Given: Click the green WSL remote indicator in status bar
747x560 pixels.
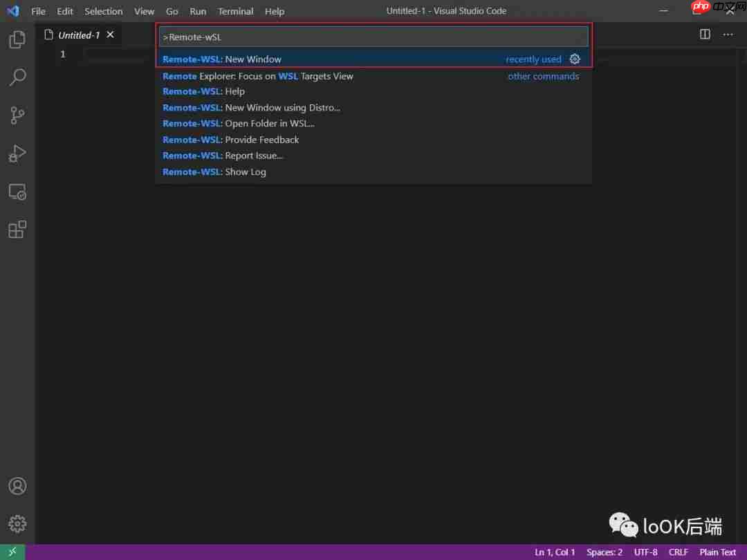Looking at the screenshot, I should 12,552.
